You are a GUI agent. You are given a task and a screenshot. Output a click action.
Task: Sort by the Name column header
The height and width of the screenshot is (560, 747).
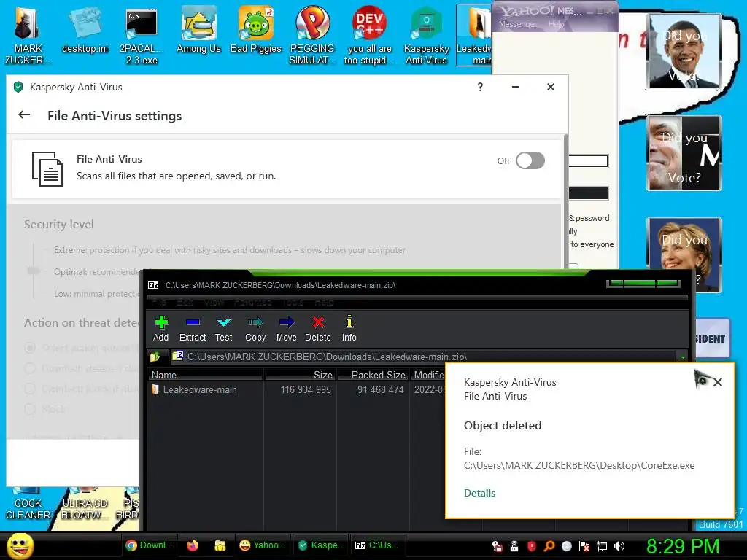[205, 375]
